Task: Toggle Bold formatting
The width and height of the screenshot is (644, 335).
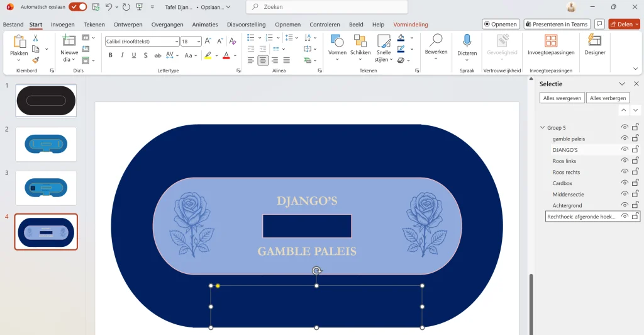Action: click(111, 55)
